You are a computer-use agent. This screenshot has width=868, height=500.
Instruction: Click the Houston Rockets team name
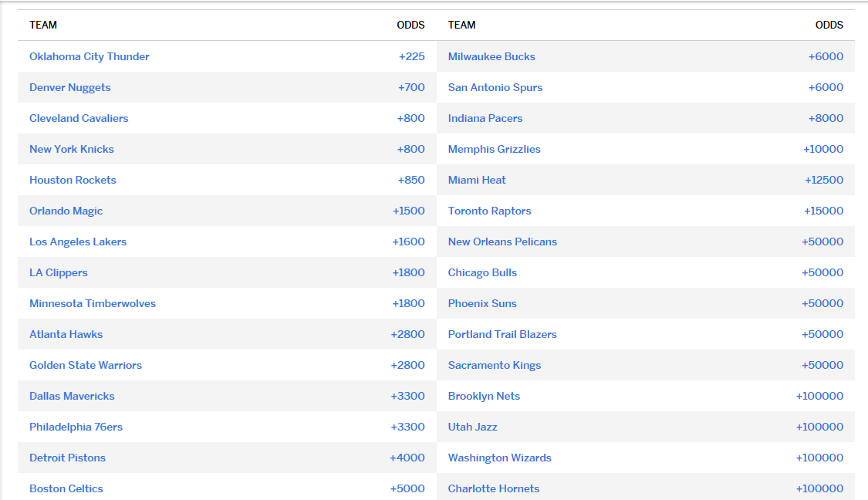[x=73, y=180]
